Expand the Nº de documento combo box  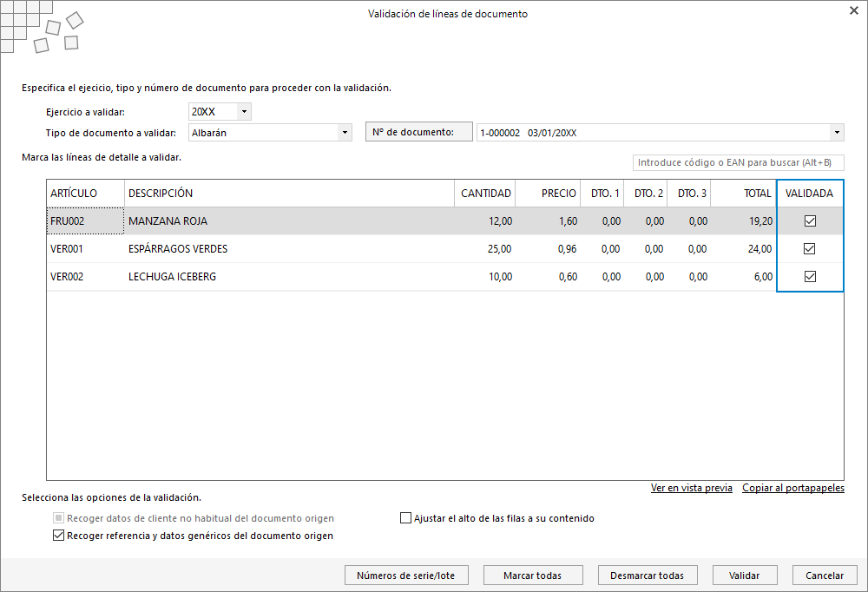click(x=837, y=133)
